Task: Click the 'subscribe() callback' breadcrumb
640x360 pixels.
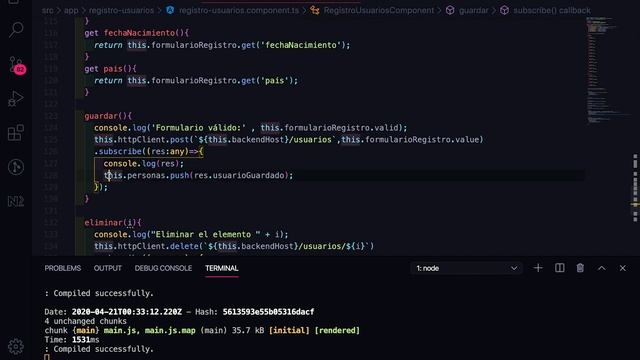Action: pyautogui.click(x=552, y=11)
